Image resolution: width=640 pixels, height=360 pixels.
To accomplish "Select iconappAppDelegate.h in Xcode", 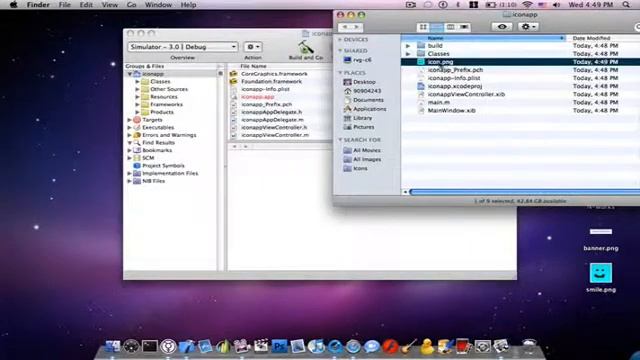I will (x=271, y=112).
